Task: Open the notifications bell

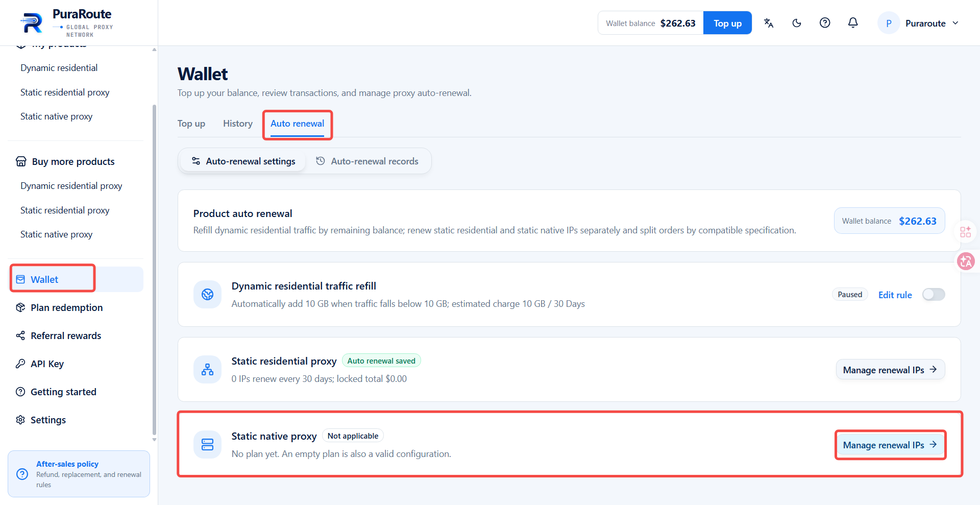Action: (x=853, y=23)
